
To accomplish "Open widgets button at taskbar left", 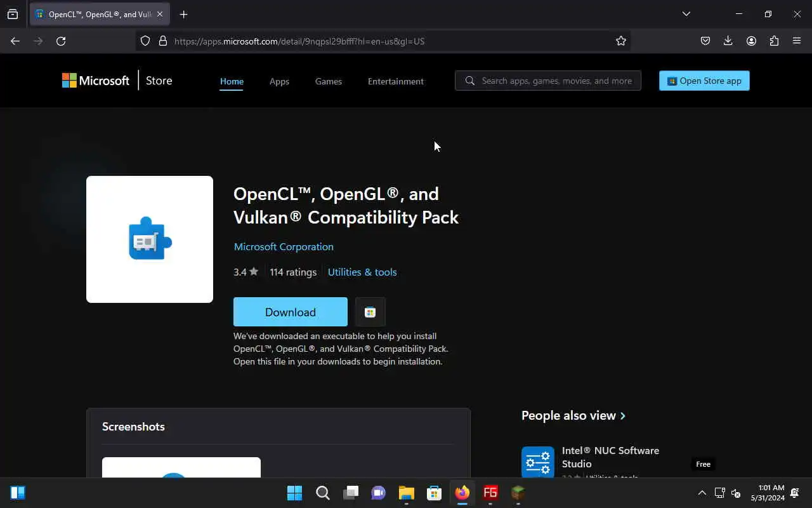I will [x=18, y=493].
